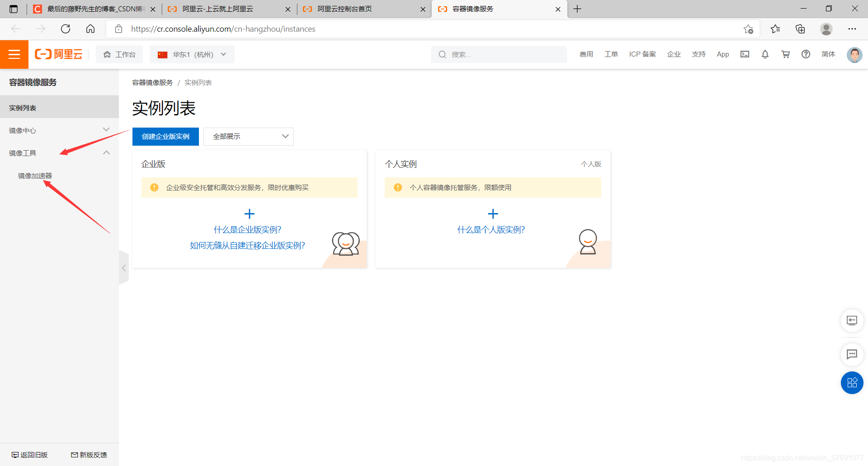Open the 企业 menu
Viewport: 868px width, 466px height.
tap(674, 54)
